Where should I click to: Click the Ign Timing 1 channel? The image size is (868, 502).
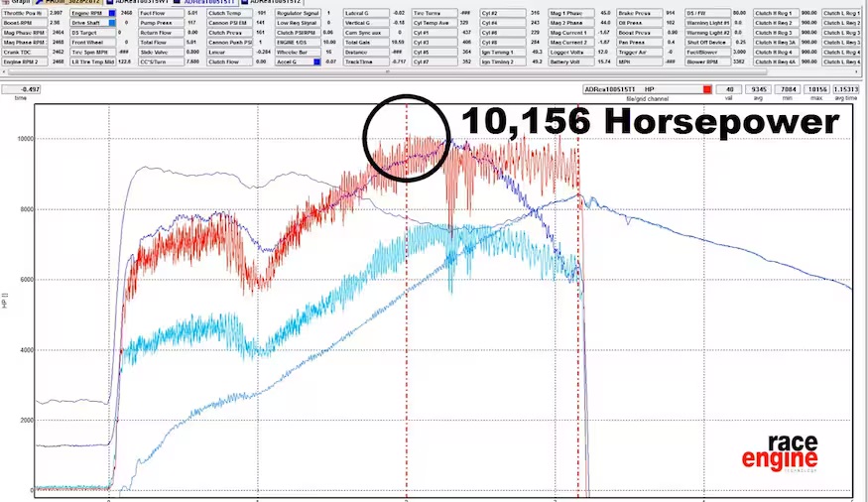pyautogui.click(x=503, y=52)
